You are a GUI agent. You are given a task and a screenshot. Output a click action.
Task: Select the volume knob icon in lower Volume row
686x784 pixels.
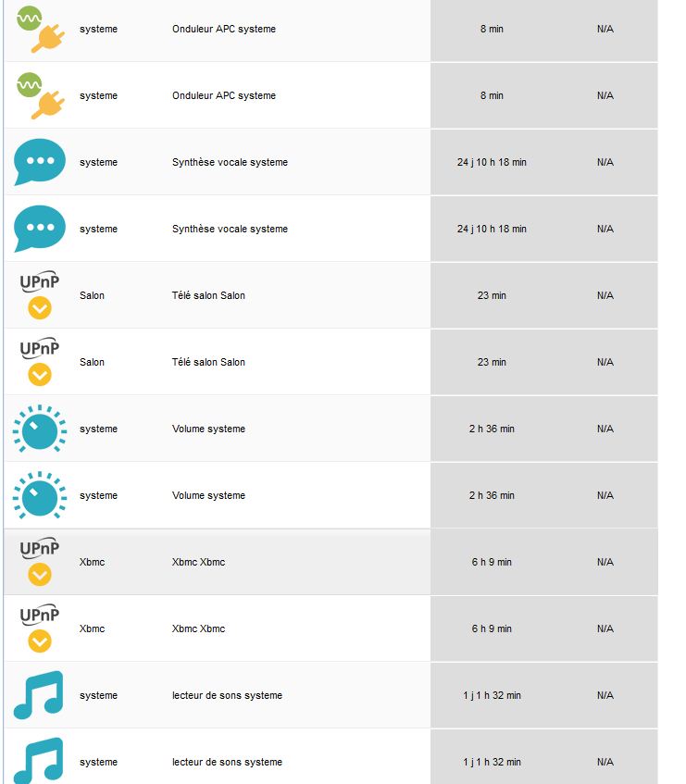(x=40, y=495)
